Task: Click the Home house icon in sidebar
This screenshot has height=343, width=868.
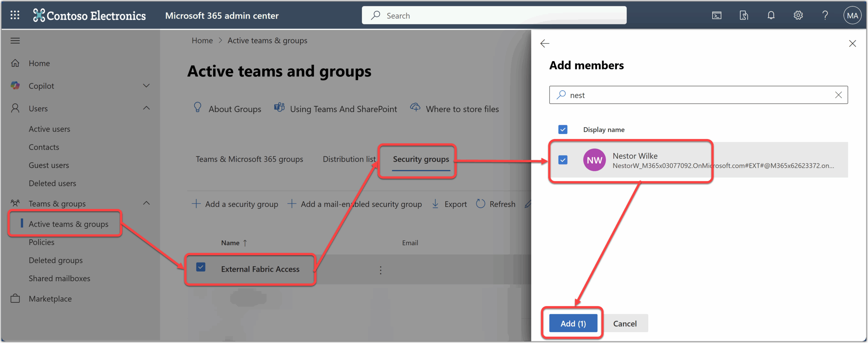Action: pos(15,63)
